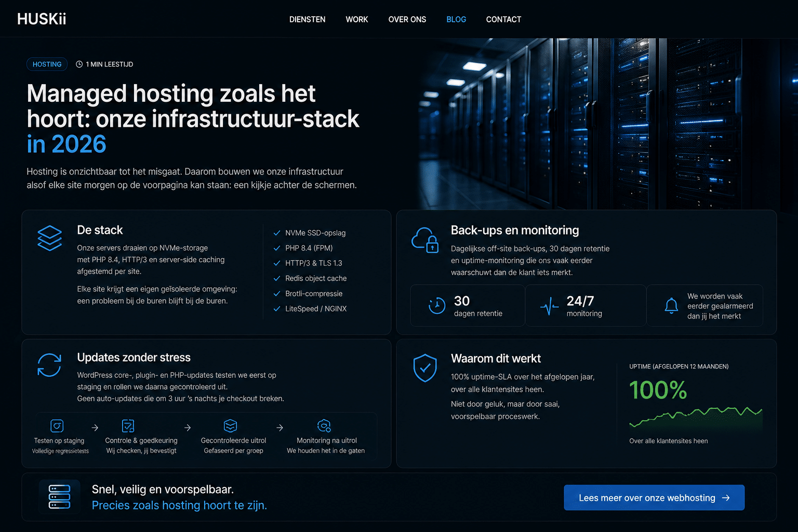Click the De stack heading

click(x=100, y=230)
